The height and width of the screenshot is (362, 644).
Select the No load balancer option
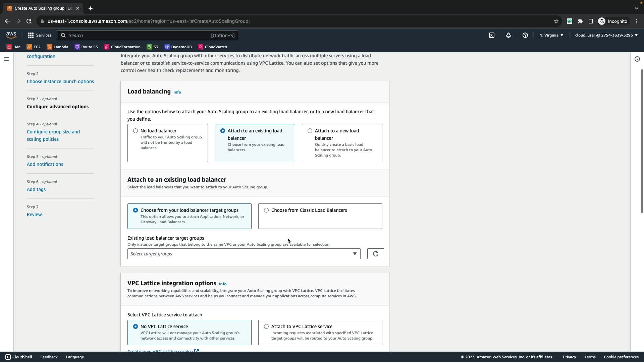(136, 131)
